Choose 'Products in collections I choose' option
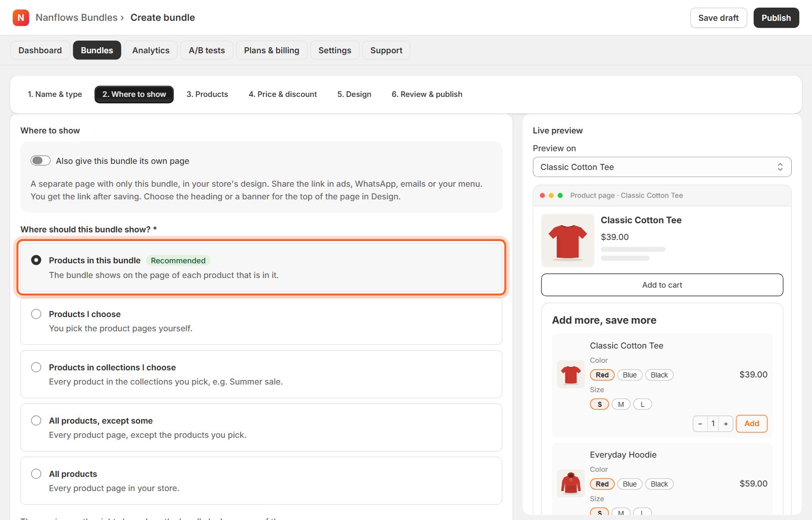Image resolution: width=812 pixels, height=520 pixels. [x=36, y=367]
